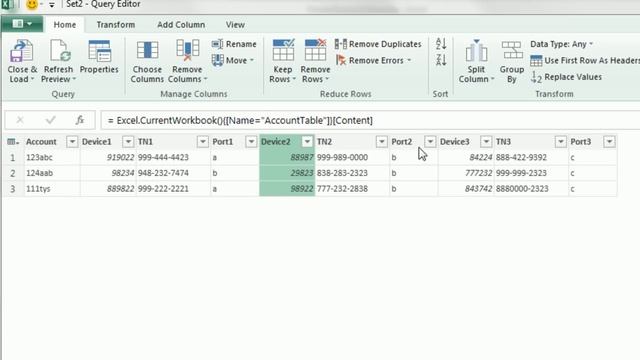This screenshot has width=640, height=360.
Task: Click the cell containing 889822
Action: tap(108, 189)
